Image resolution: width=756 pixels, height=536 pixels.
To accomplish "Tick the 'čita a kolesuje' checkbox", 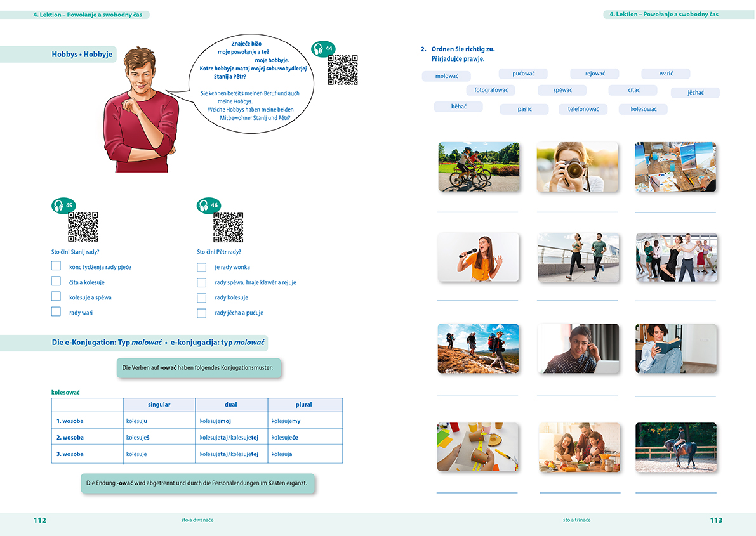I will click(x=56, y=281).
